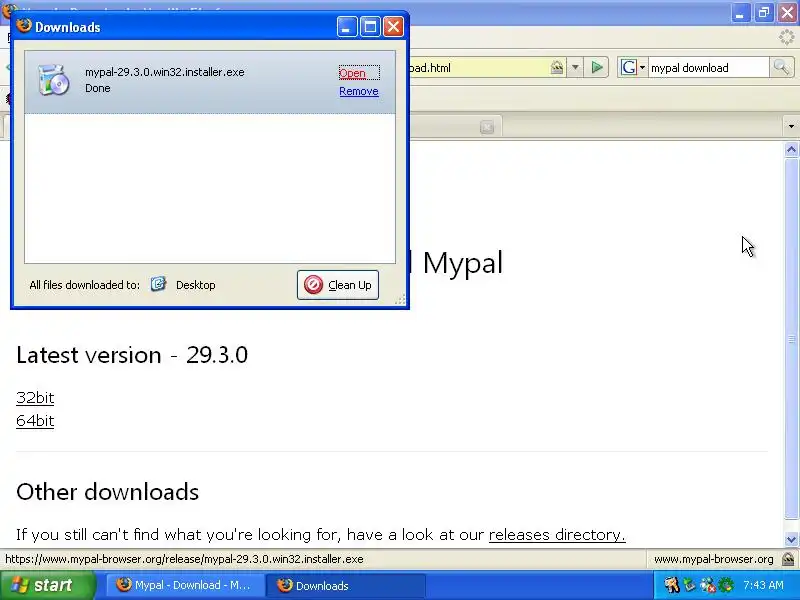Click the activity throbber icon in Firefox
800x600 pixels.
(786, 37)
